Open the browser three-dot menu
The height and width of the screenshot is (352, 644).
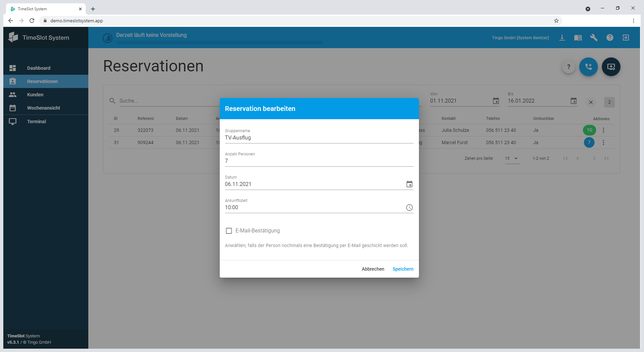[633, 21]
